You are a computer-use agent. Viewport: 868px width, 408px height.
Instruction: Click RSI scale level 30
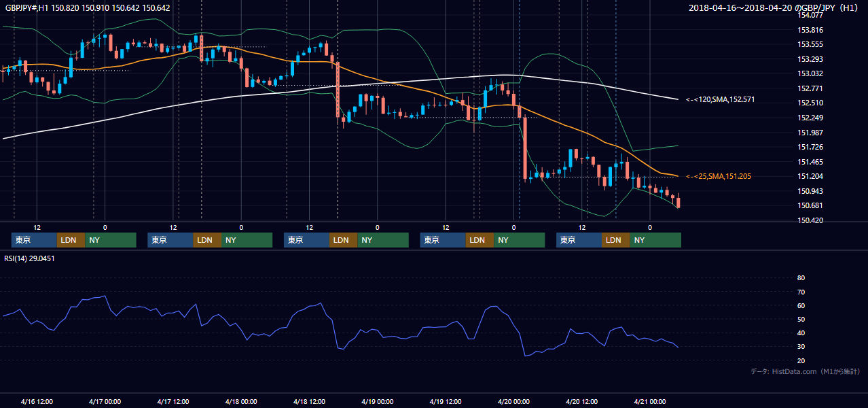[x=801, y=346]
